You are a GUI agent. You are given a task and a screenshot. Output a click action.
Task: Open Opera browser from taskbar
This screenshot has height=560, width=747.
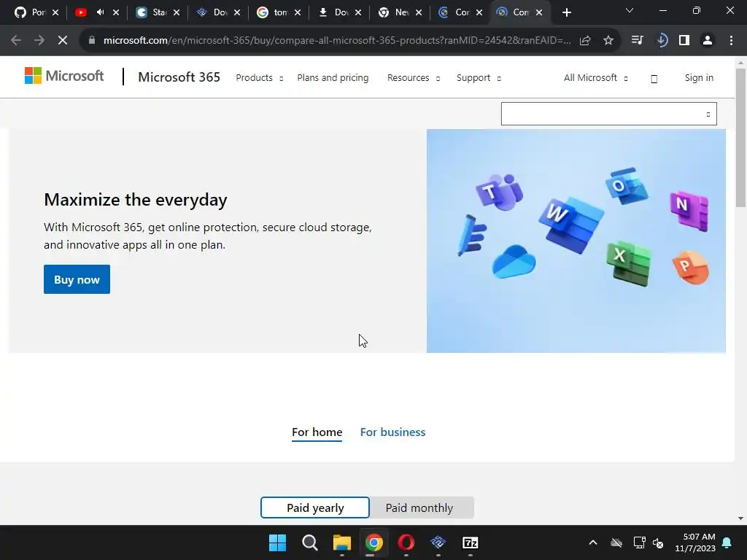pyautogui.click(x=406, y=542)
